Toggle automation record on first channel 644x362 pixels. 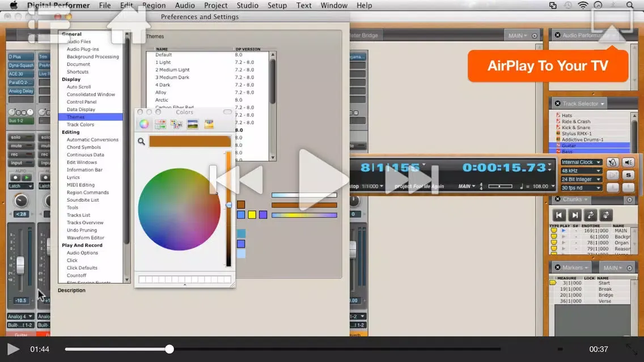[x=16, y=178]
